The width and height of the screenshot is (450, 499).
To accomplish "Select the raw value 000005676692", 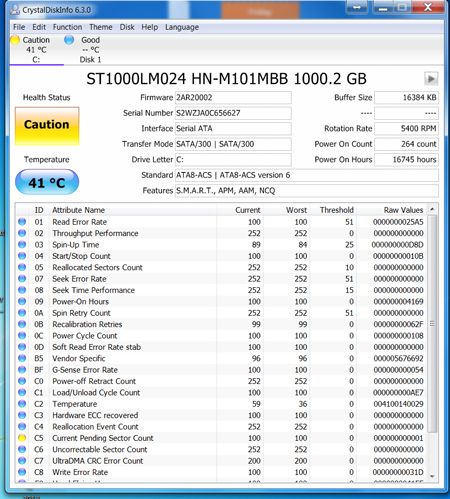I will (x=398, y=358).
